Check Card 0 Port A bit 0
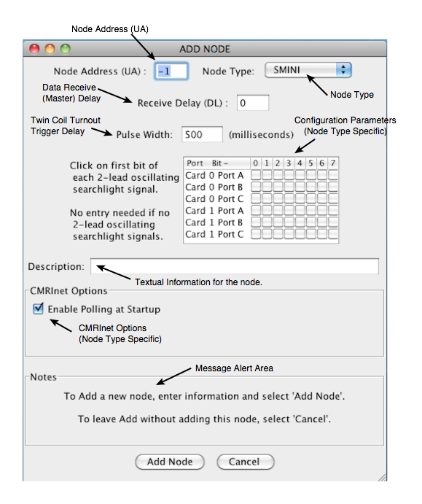This screenshot has height=504, width=422. [x=256, y=175]
